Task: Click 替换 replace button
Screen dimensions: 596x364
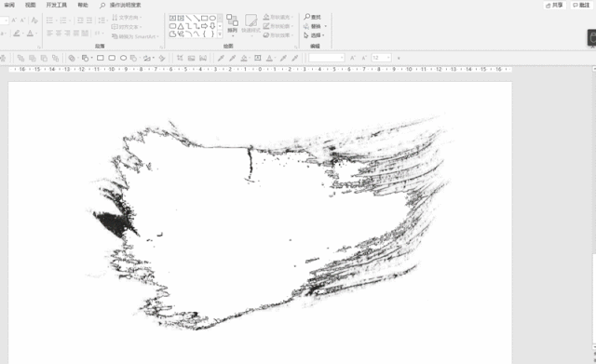Action: click(x=315, y=26)
